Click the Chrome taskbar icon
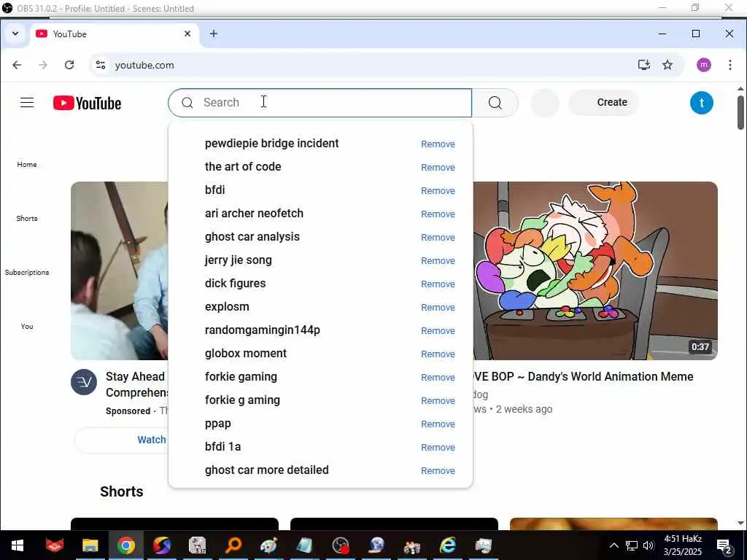Screen dimensions: 747x560 point(126,545)
